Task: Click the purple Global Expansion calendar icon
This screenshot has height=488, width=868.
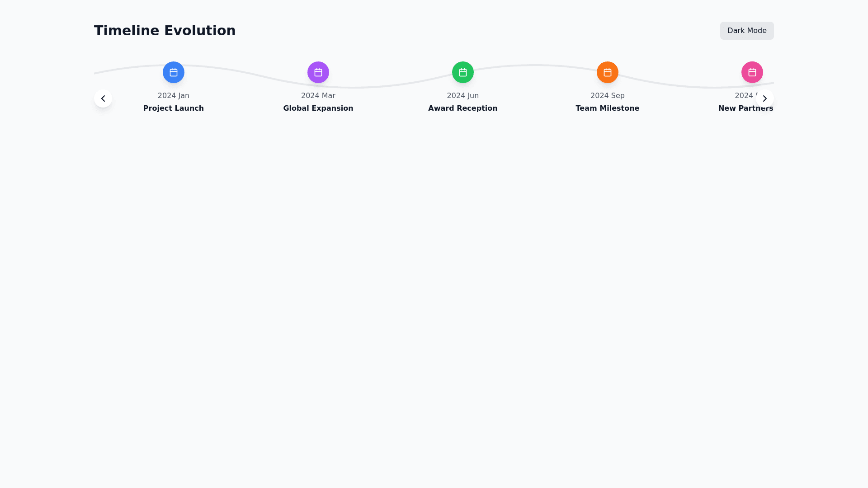Action: (318, 72)
